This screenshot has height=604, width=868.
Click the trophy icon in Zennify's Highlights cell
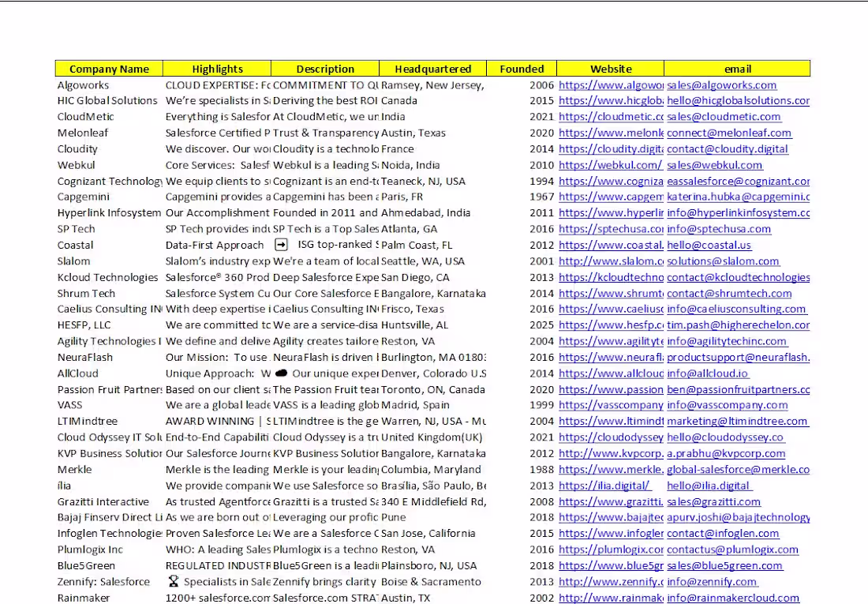point(174,581)
